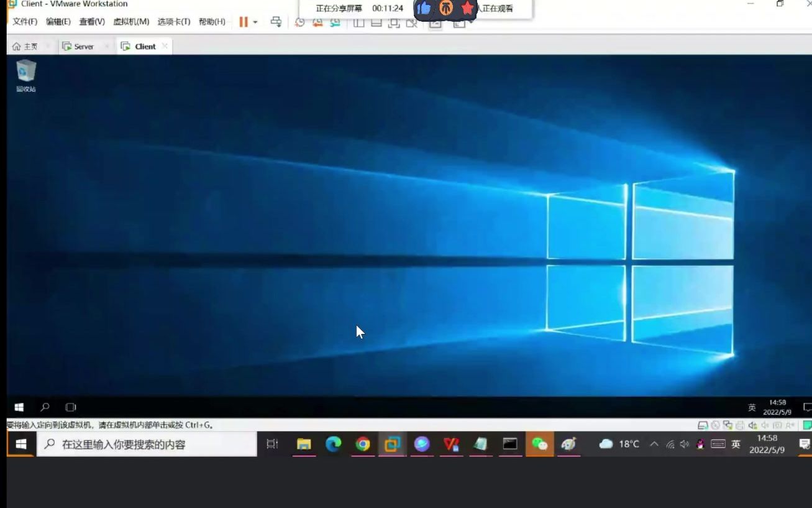Select the 回收站 desktop icon in the guest
This screenshot has width=812, height=508.
coord(26,76)
